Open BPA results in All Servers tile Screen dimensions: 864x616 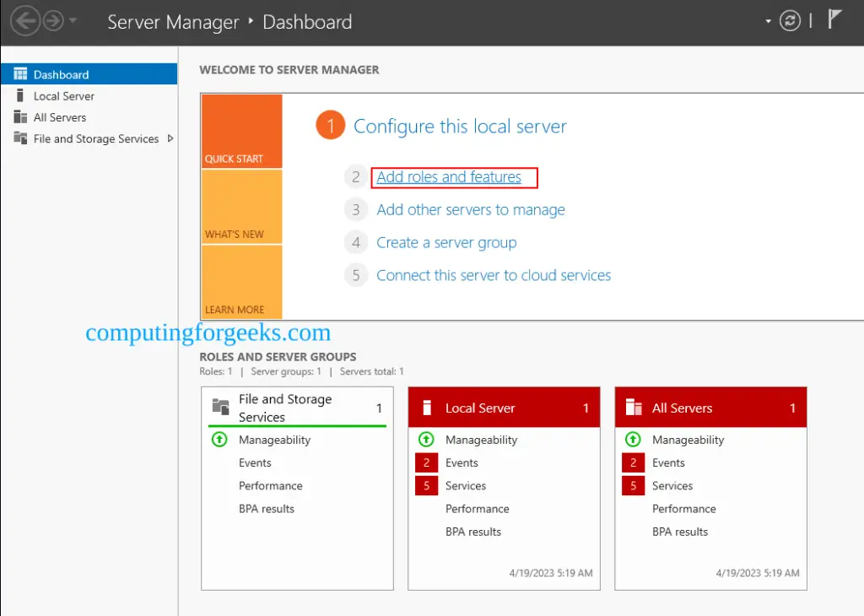[x=680, y=532]
